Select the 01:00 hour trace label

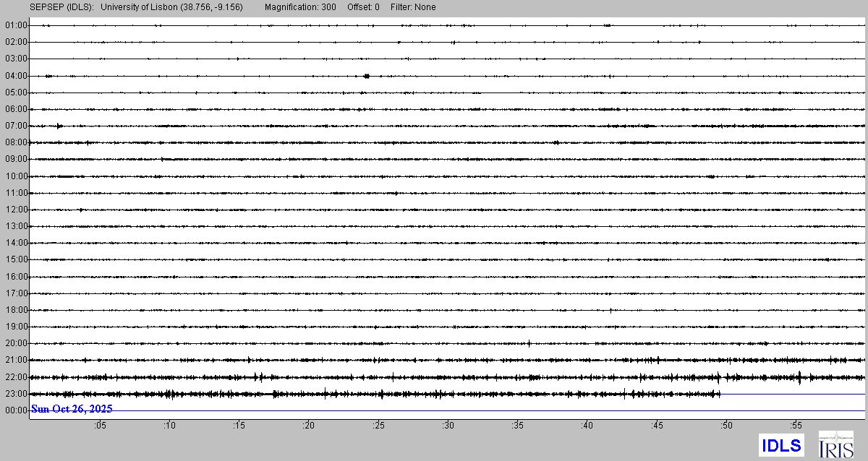click(x=16, y=25)
